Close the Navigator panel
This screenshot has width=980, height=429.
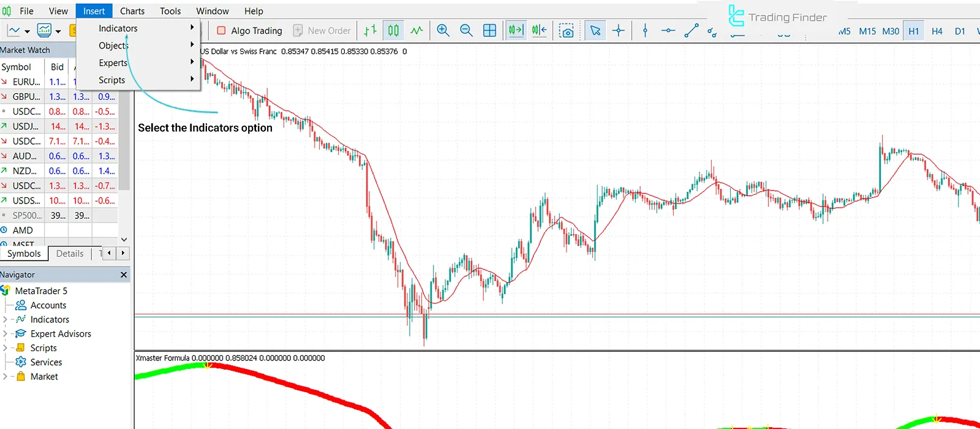[124, 275]
